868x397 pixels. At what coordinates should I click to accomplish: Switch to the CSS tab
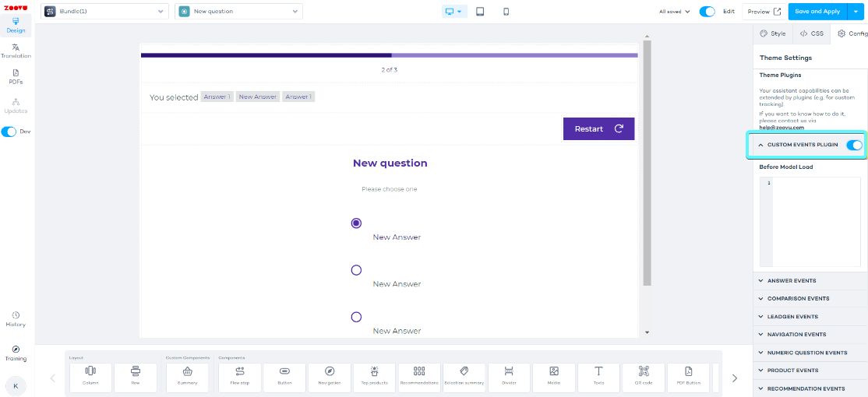coord(811,33)
